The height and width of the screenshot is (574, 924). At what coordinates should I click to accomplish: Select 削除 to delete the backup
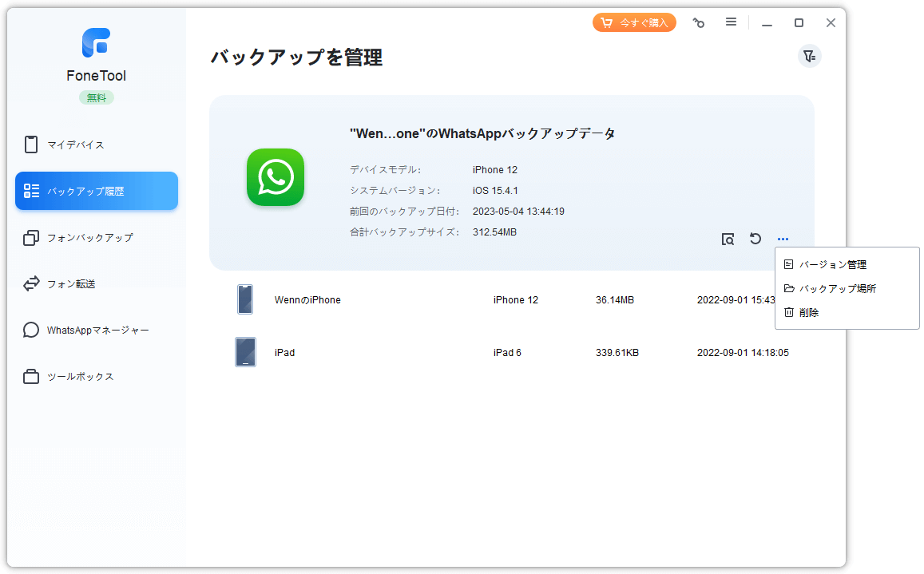pos(808,312)
